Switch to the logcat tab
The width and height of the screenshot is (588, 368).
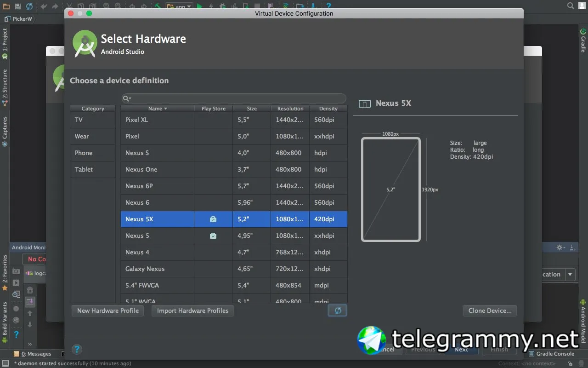coord(36,273)
